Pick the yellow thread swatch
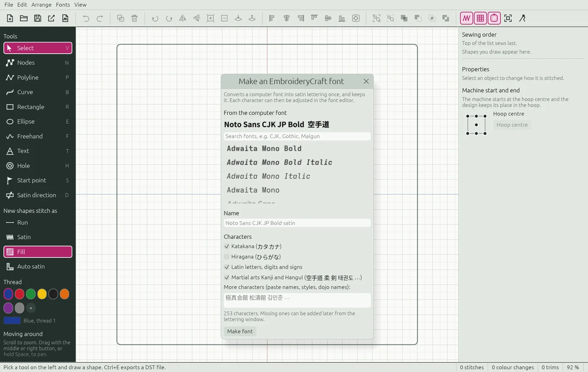 tap(42, 294)
